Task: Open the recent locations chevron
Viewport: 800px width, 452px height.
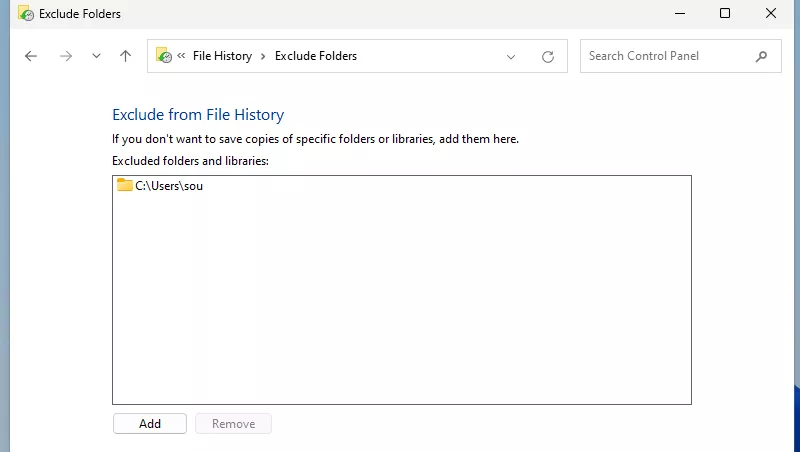Action: [x=96, y=56]
